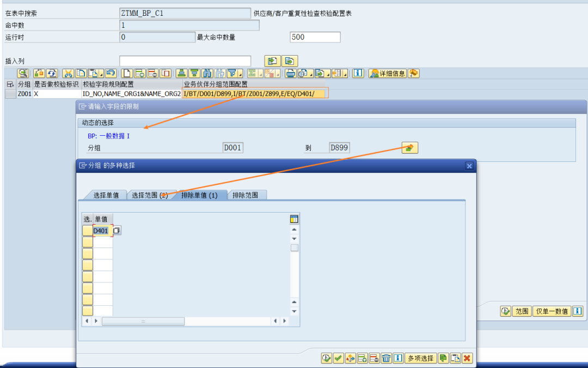Open the info icon in 多种选择 dialog
This screenshot has height=368, width=588.
[398, 358]
